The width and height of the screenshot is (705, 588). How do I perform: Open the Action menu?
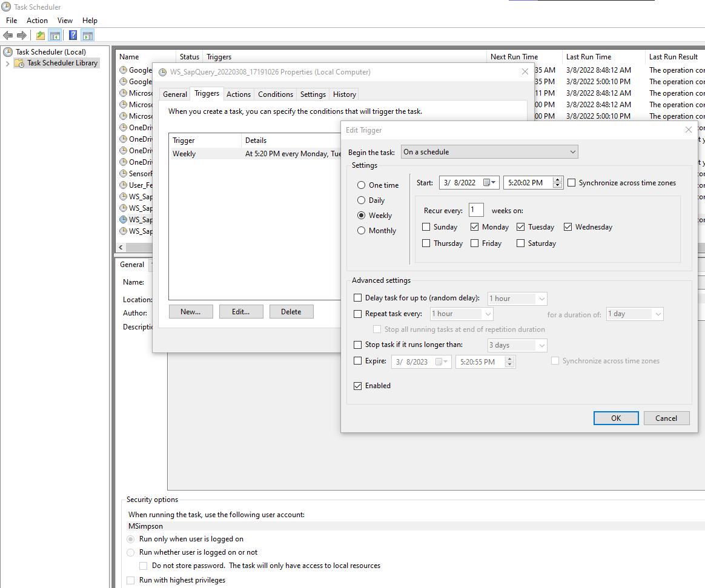coord(37,20)
